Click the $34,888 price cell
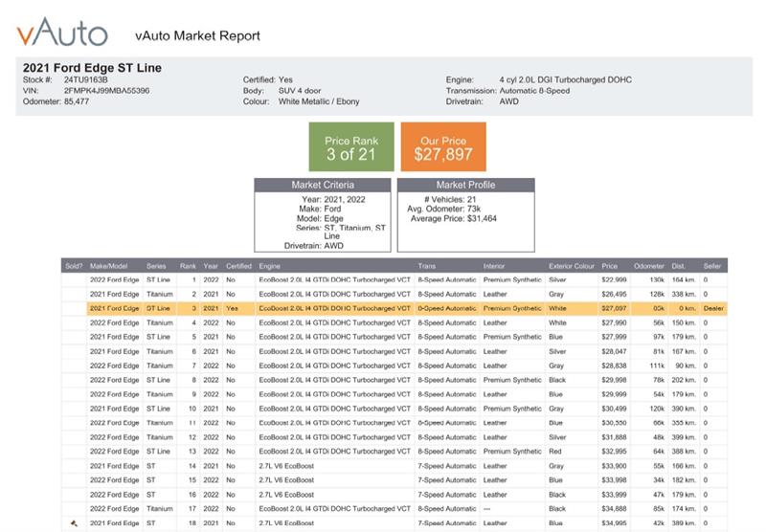The image size is (766, 532). click(614, 509)
